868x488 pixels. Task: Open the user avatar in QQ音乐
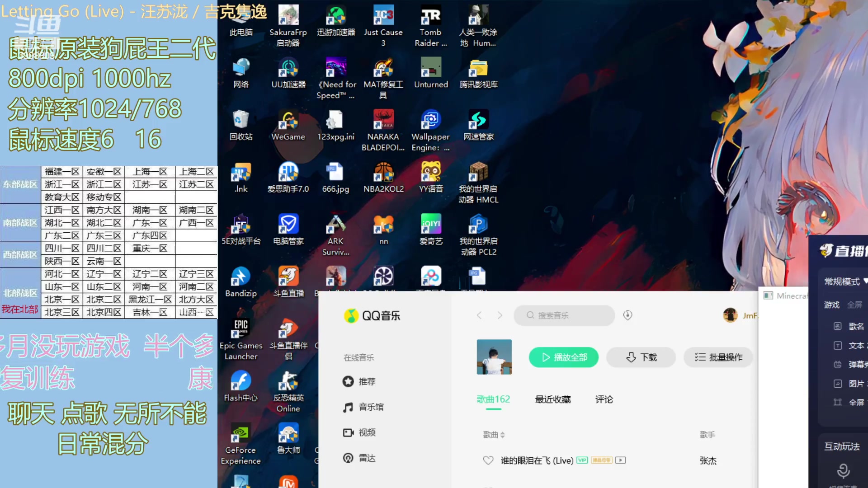730,315
